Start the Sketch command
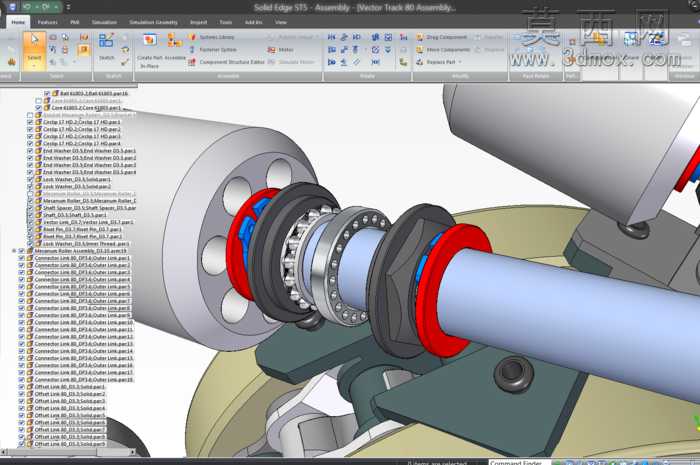The width and height of the screenshot is (700, 465). pos(106,45)
